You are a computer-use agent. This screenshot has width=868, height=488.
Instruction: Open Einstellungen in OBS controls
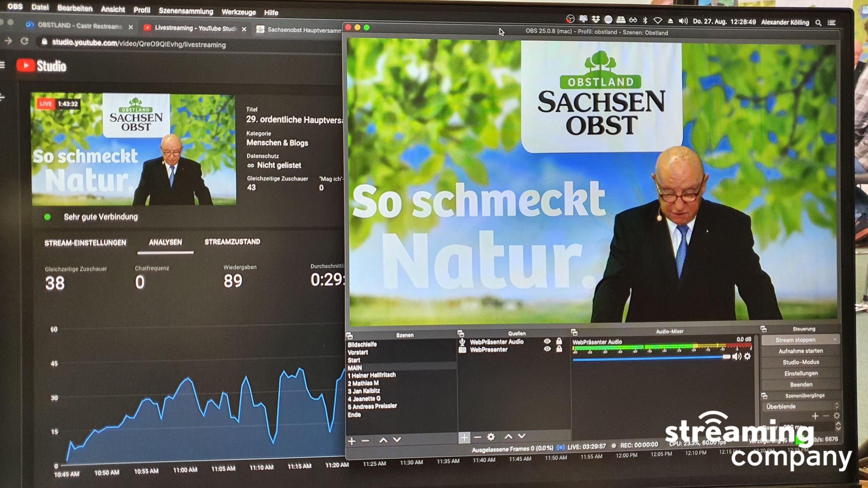click(801, 374)
